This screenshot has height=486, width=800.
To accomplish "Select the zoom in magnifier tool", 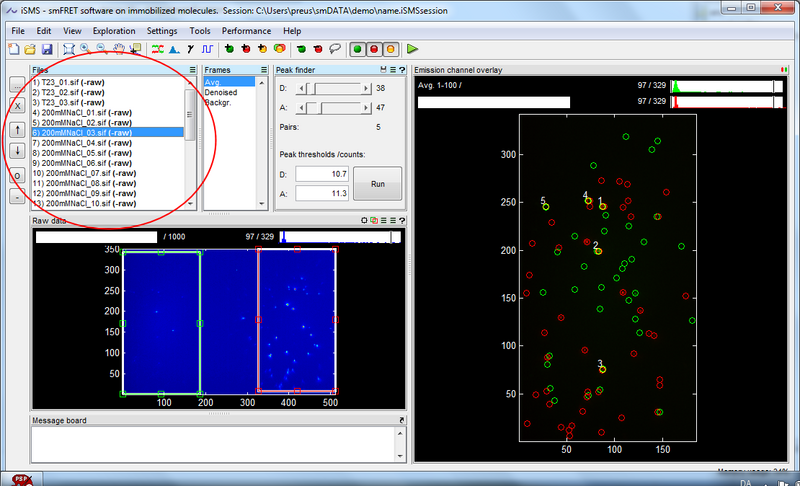I will [84, 48].
